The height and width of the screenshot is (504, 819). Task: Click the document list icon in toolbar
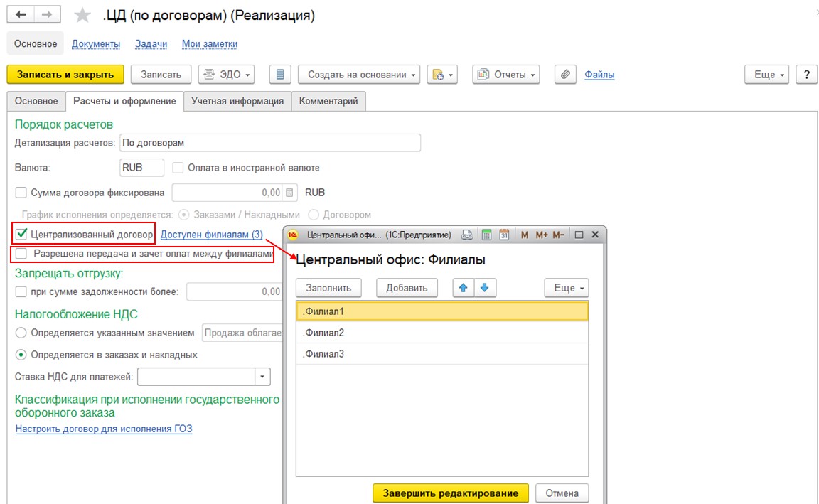tap(280, 75)
